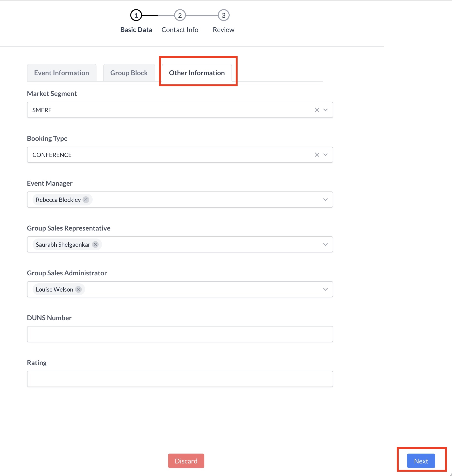Clear the SMERF market segment selection

317,110
